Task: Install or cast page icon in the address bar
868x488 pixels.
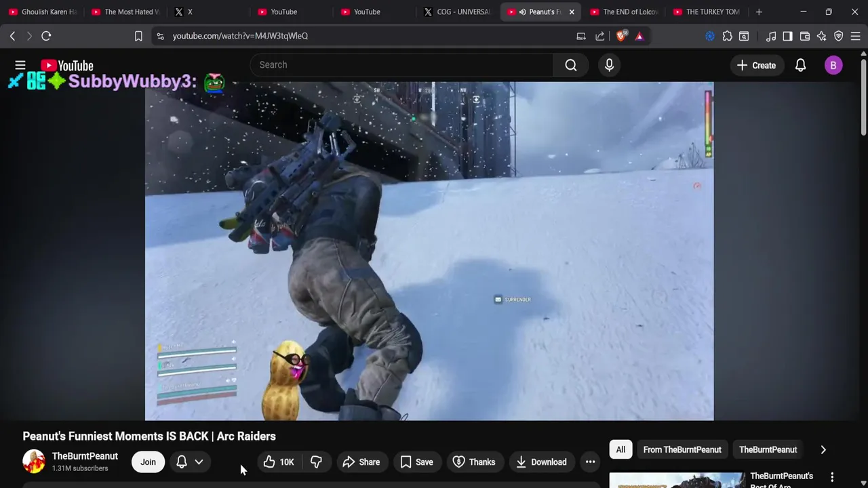Action: point(581,36)
